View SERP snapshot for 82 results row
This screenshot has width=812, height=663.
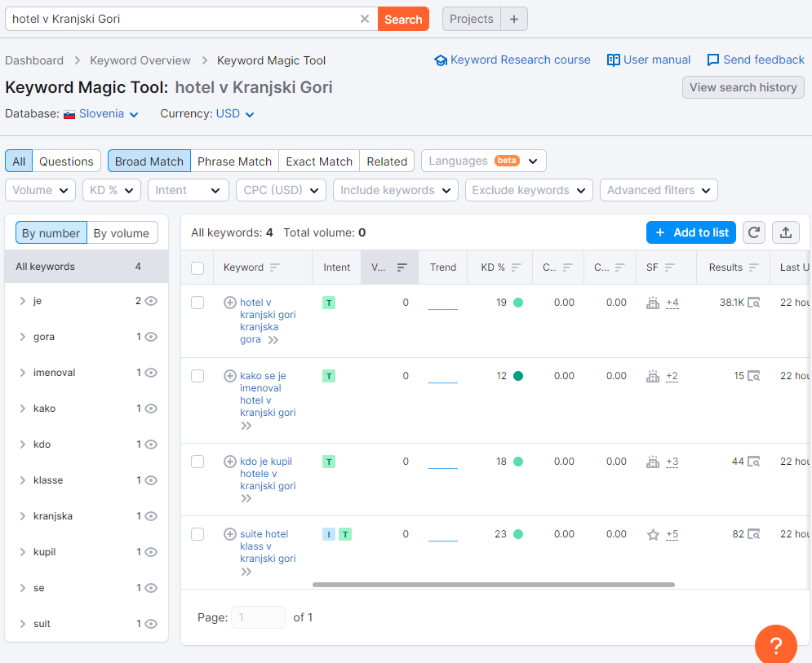(x=754, y=534)
